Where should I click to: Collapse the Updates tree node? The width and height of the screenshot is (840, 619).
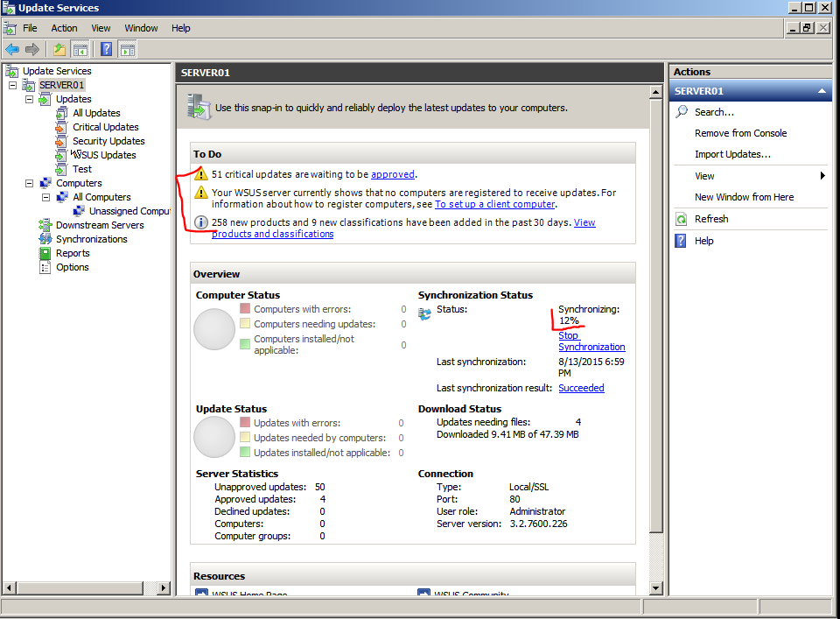pyautogui.click(x=30, y=99)
